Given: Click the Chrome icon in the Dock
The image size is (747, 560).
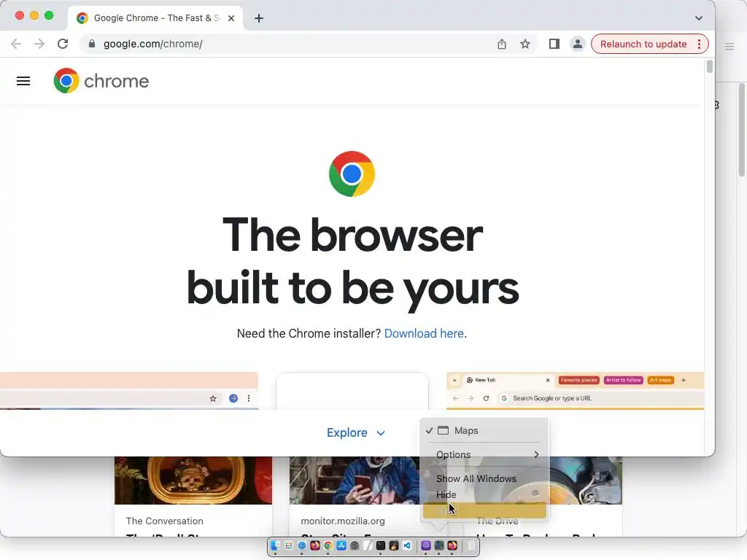Looking at the screenshot, I should pos(328,545).
